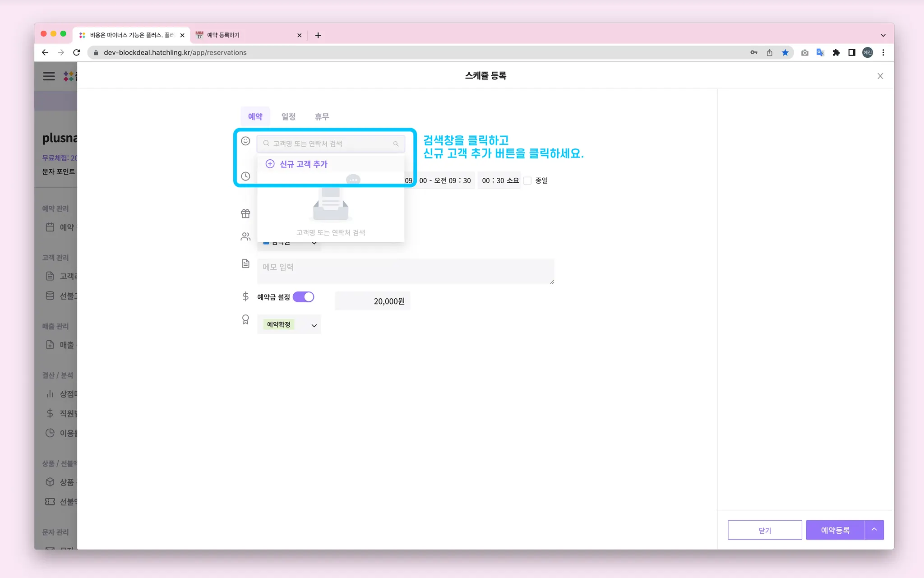Bookmark page with star icon
The image size is (924, 578).
pos(785,53)
